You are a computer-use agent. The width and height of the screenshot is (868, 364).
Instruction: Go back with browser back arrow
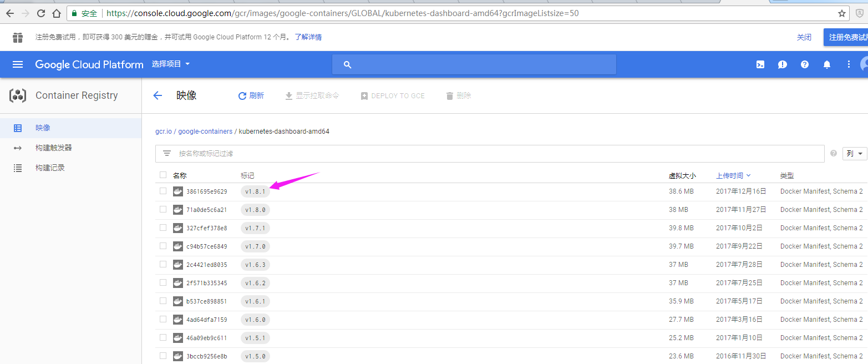pyautogui.click(x=10, y=13)
